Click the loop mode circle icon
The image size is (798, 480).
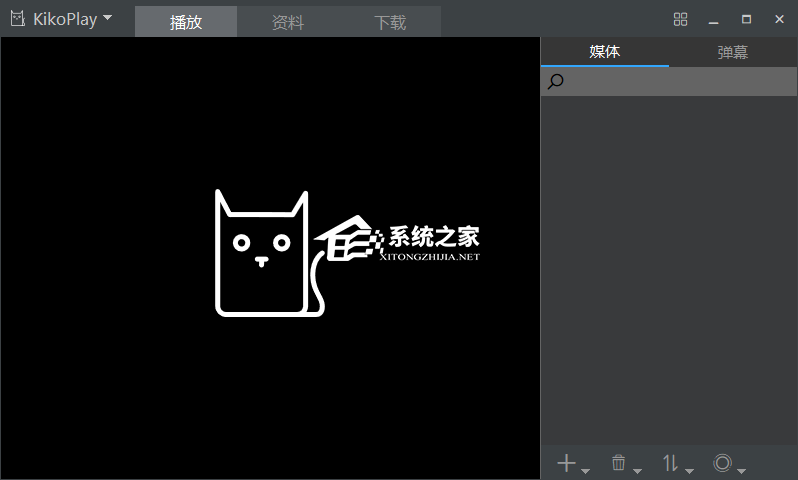(x=722, y=463)
